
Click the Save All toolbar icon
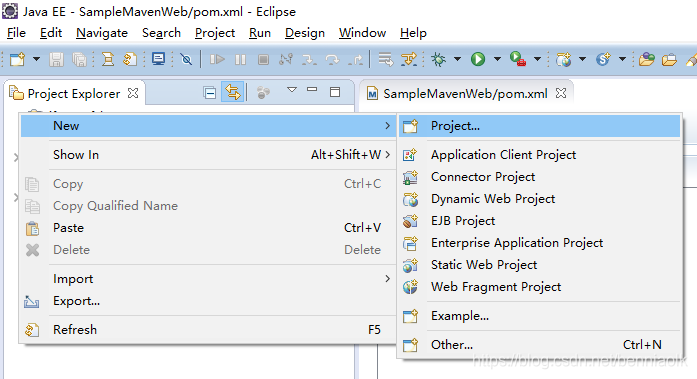[79, 59]
